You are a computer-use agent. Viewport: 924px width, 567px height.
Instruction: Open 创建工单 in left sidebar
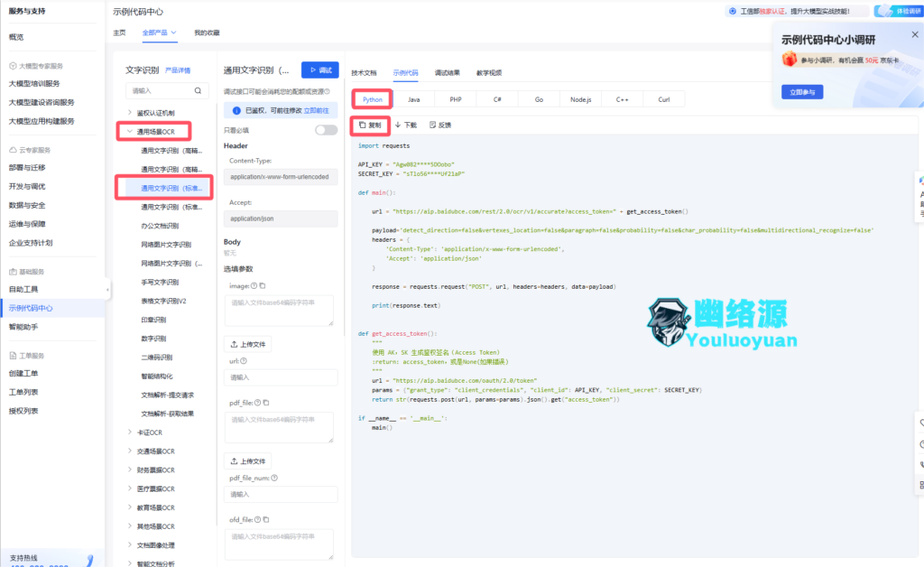click(x=23, y=374)
